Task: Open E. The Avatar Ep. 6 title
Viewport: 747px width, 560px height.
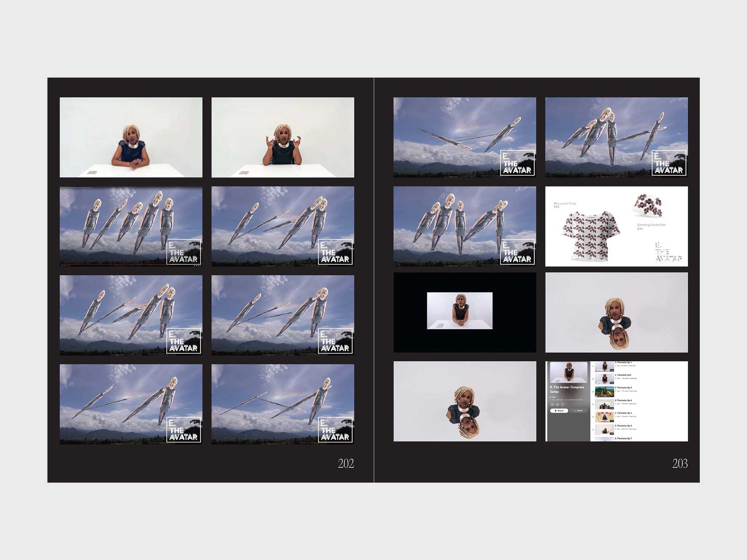Action: pos(623,426)
